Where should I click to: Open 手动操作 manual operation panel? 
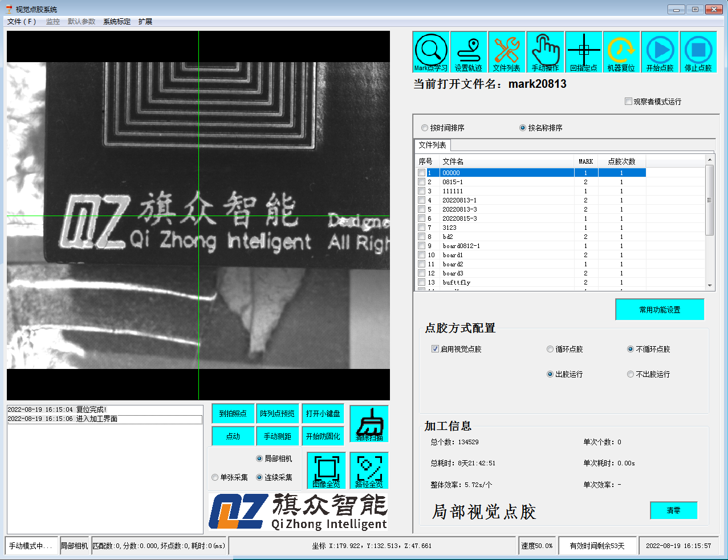tap(546, 51)
